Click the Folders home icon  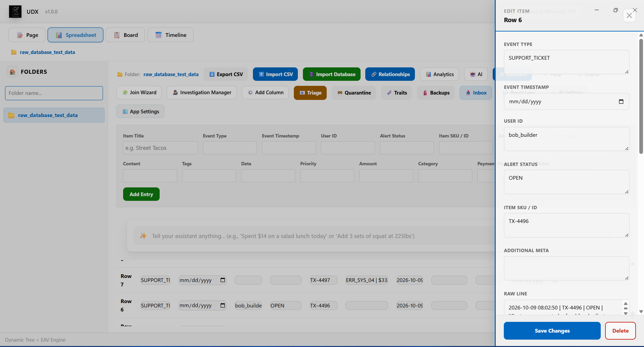pos(12,72)
